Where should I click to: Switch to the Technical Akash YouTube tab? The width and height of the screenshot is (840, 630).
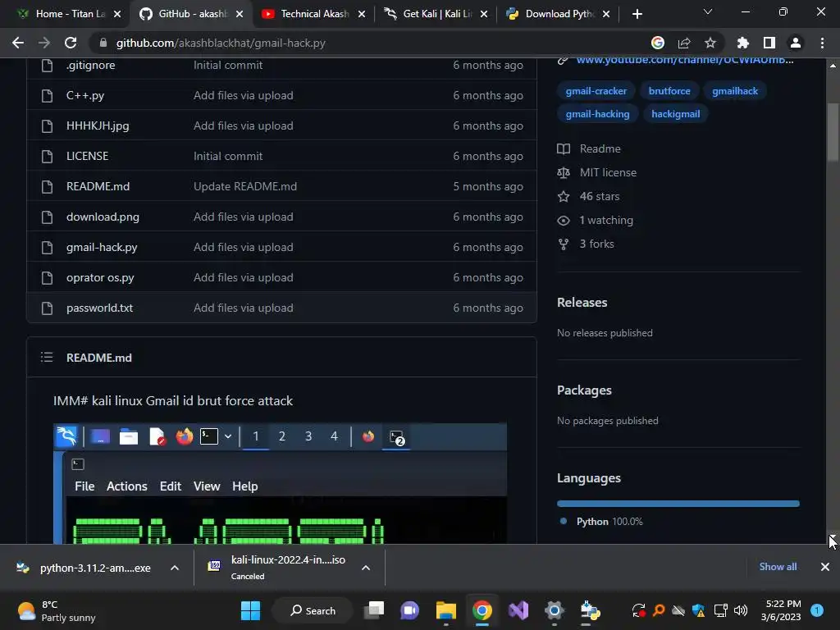point(314,14)
